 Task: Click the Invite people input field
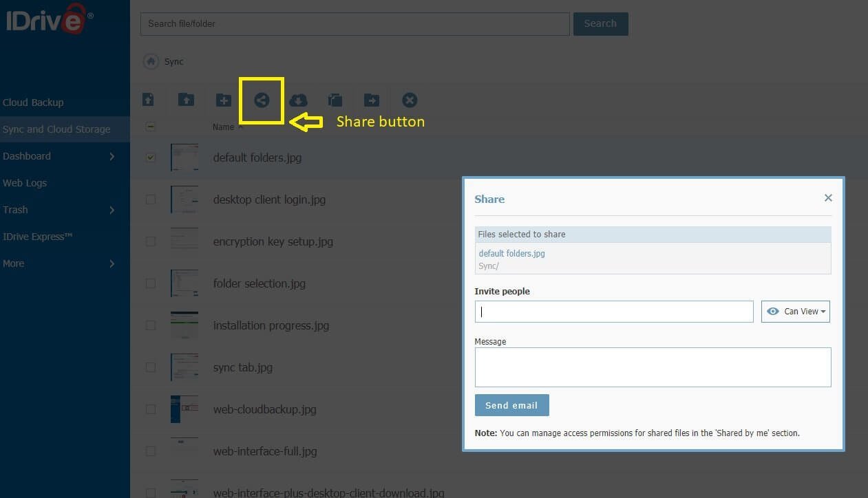pos(614,312)
